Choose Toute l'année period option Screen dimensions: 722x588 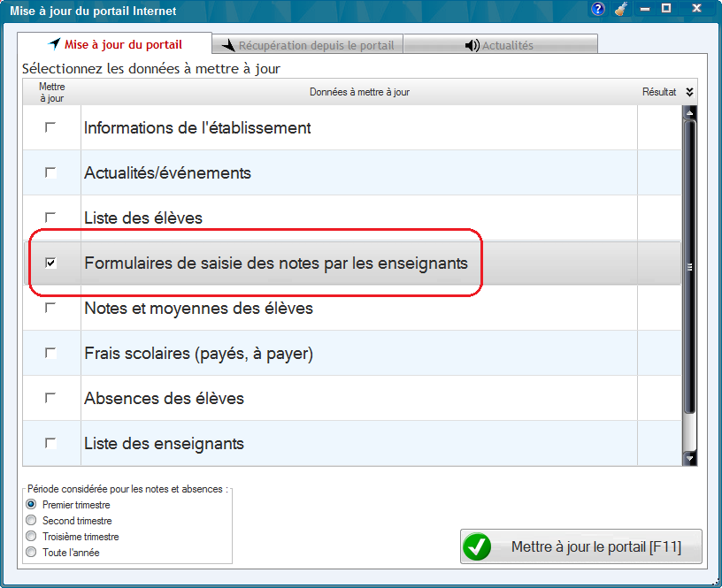click(x=32, y=553)
